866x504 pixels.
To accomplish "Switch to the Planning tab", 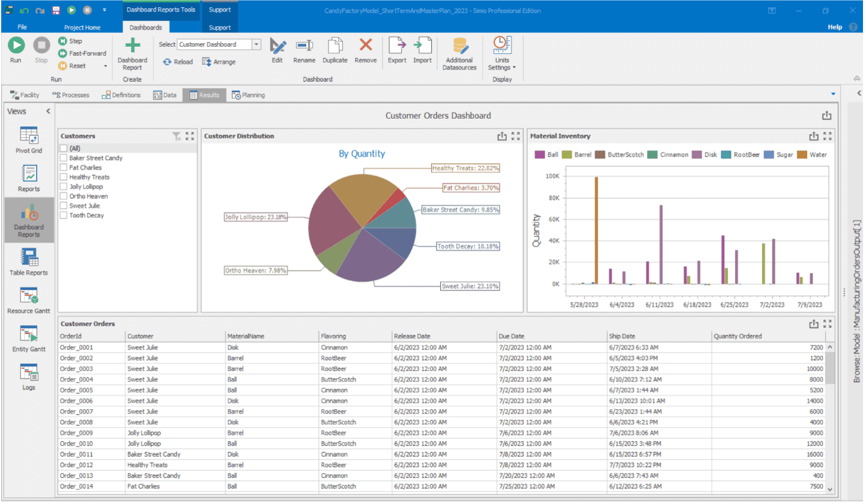I will [x=249, y=95].
